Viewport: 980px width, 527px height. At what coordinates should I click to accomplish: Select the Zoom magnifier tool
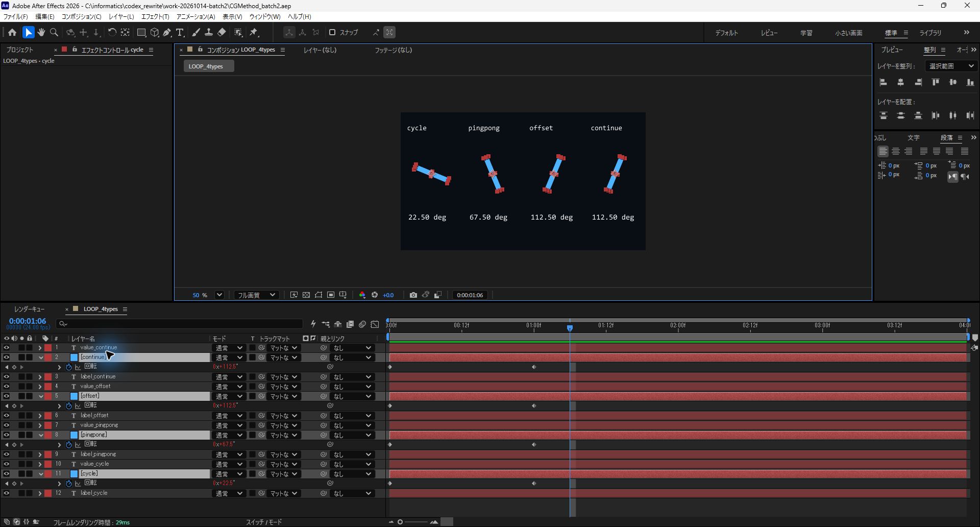54,32
